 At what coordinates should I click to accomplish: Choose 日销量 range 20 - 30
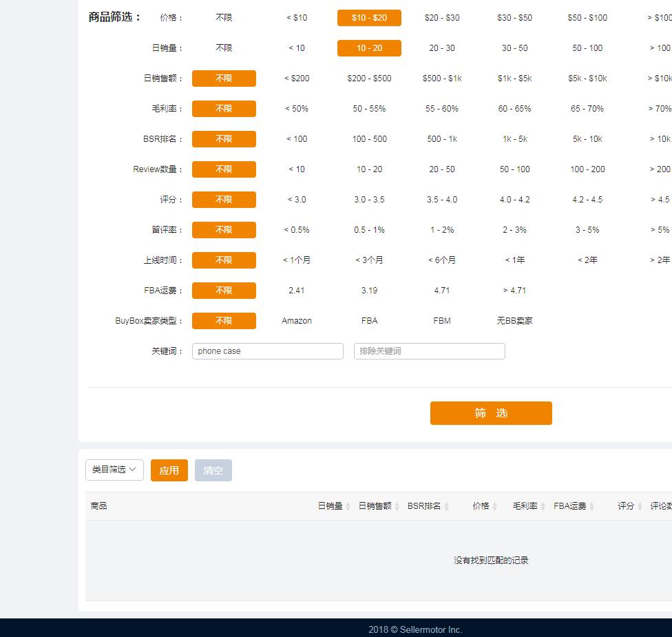tap(442, 48)
